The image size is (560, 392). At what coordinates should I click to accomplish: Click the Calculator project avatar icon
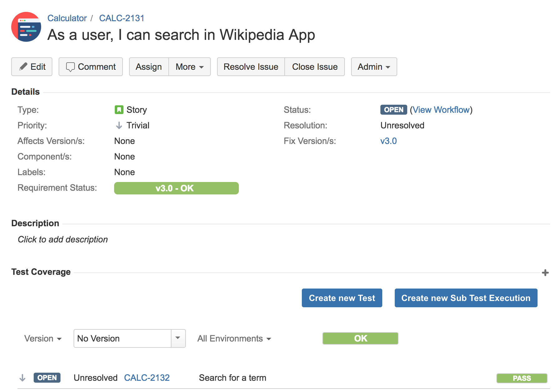pos(26,27)
